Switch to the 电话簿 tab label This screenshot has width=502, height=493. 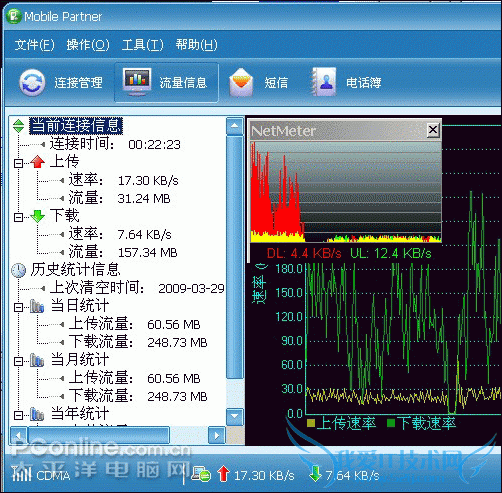click(363, 83)
